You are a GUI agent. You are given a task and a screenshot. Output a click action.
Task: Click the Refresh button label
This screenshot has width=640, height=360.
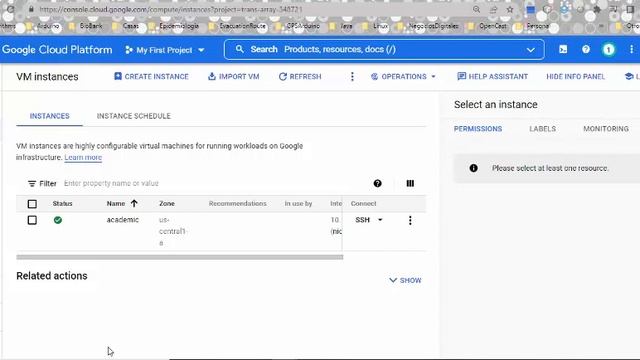coord(305,77)
